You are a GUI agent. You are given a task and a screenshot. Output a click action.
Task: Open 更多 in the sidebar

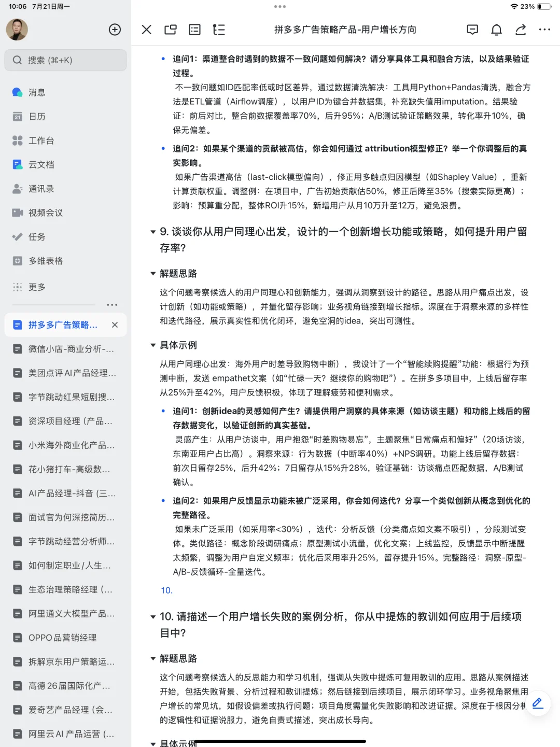[x=65, y=287]
